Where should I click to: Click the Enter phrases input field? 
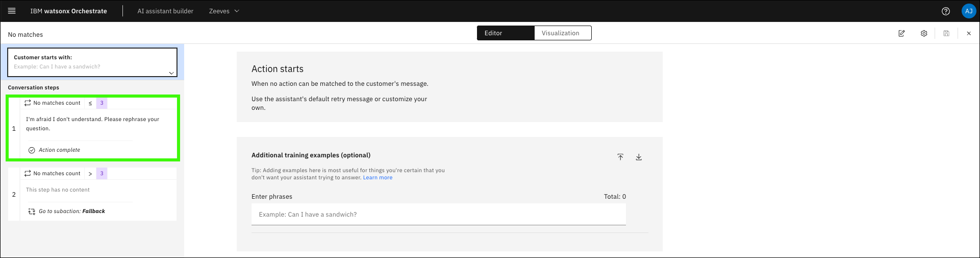click(x=438, y=215)
